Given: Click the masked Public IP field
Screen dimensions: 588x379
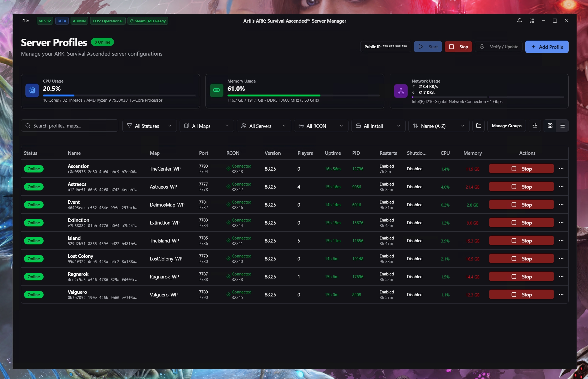Looking at the screenshot, I should (x=386, y=47).
